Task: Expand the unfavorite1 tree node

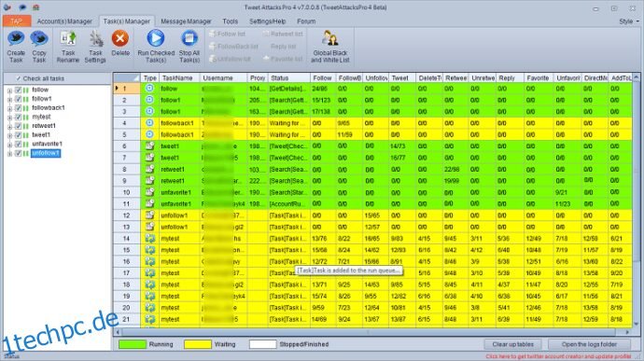Action: pyautogui.click(x=9, y=145)
